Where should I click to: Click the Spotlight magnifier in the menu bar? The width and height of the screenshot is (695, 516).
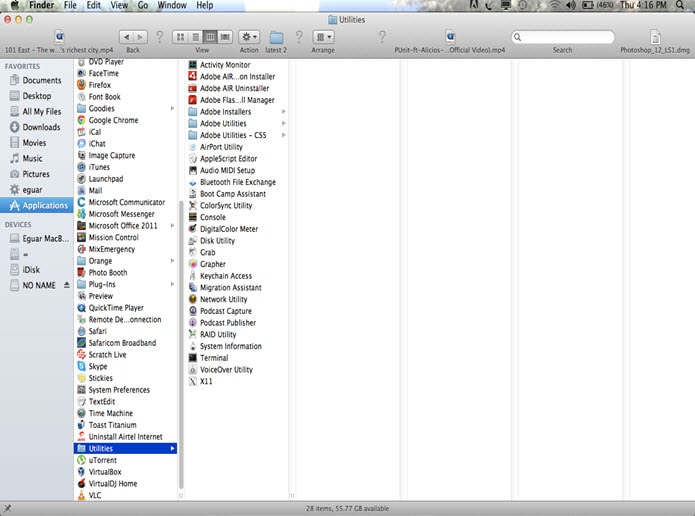pos(680,5)
